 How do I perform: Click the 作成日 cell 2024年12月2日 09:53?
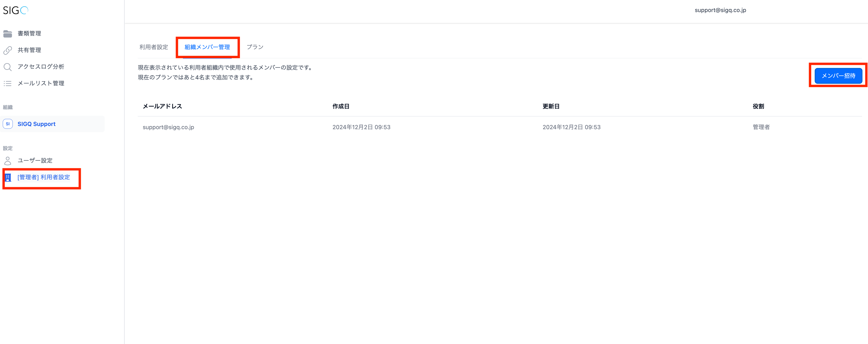(x=361, y=127)
